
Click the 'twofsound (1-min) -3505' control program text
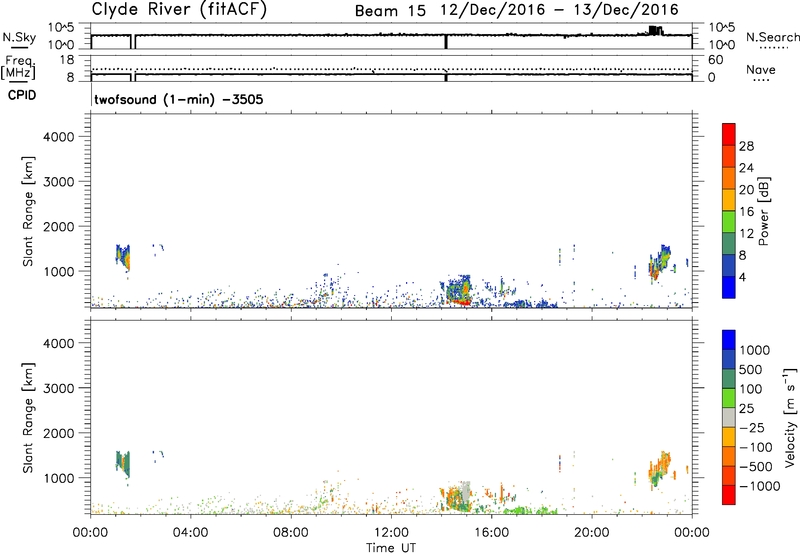point(179,99)
